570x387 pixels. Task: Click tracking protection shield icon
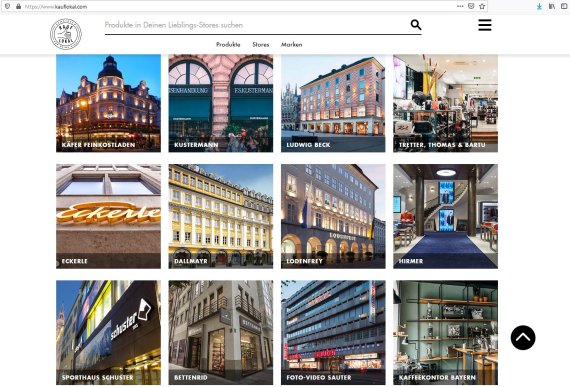7,6
